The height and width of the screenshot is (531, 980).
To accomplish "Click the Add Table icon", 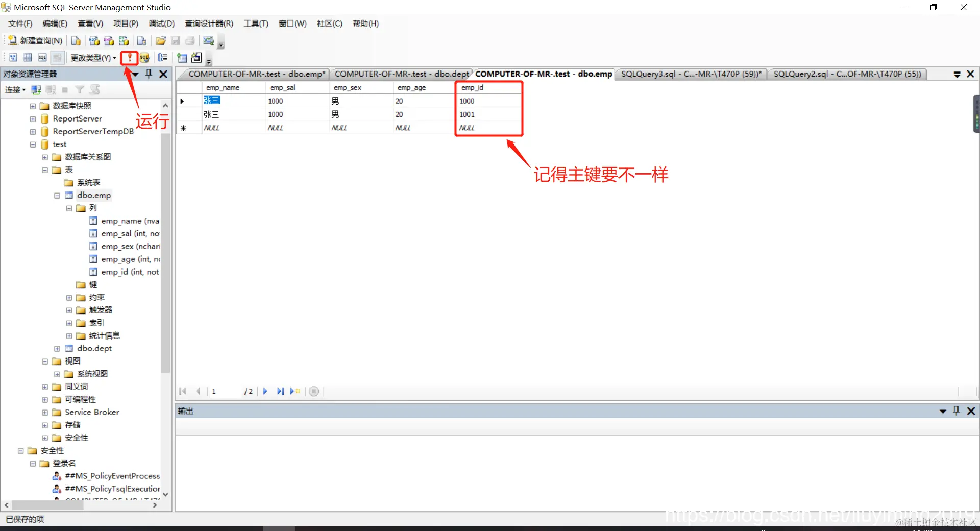I will point(182,58).
